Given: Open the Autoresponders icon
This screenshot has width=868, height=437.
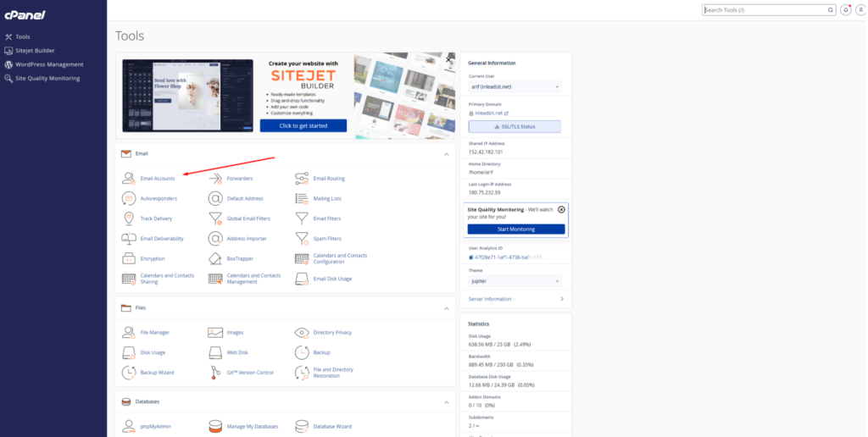Looking at the screenshot, I should click(x=129, y=198).
